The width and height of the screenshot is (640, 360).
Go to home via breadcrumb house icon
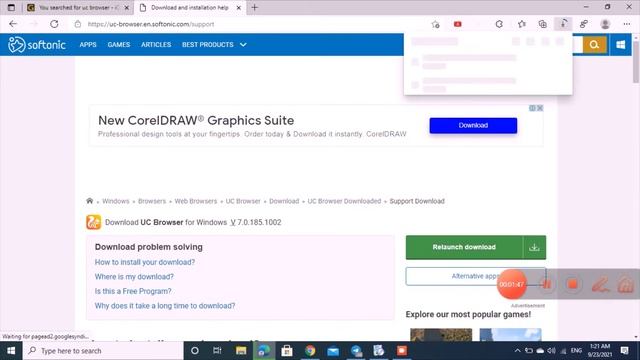tap(89, 201)
